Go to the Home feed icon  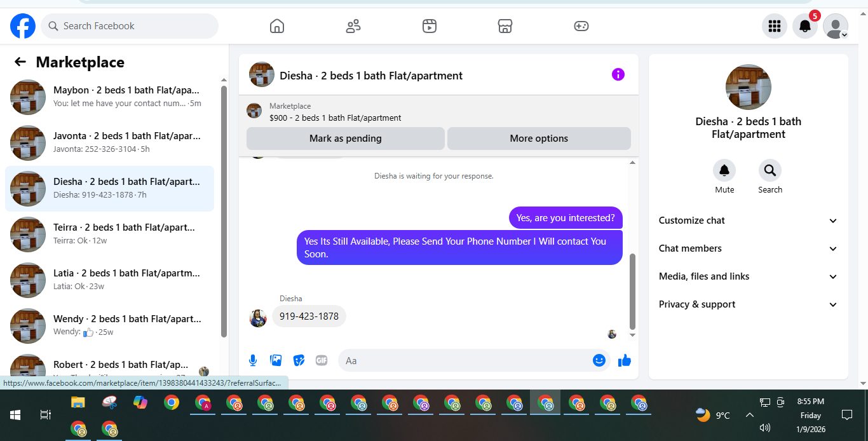pyautogui.click(x=277, y=26)
